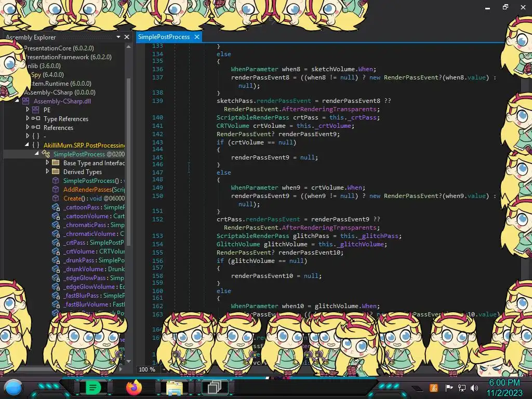The height and width of the screenshot is (399, 532).
Task: Click the _glitchPass field reference on line 153
Action: [379, 236]
